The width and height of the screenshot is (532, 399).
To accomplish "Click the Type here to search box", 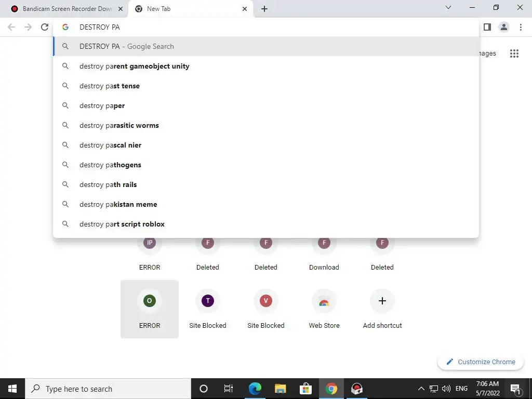I will [108, 389].
